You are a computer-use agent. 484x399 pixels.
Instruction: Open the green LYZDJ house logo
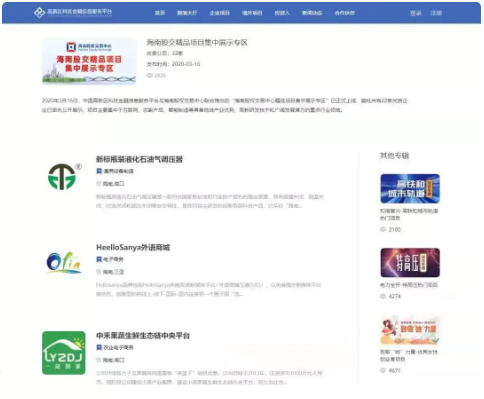pos(64,353)
